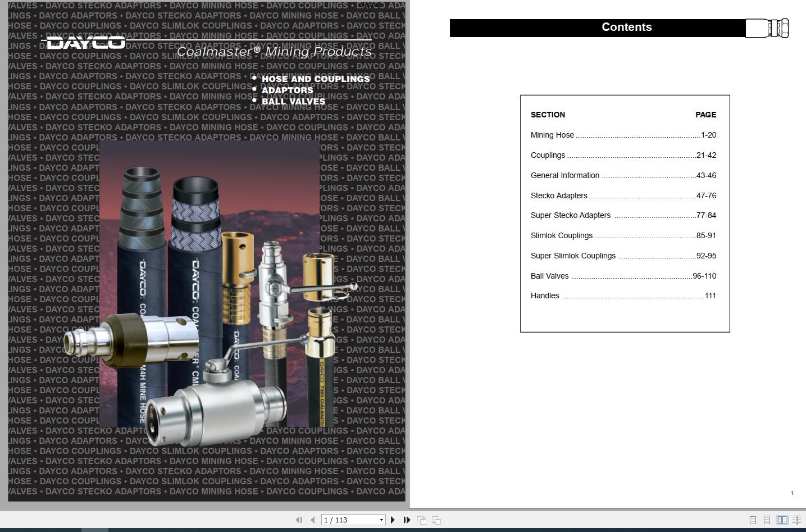Go to the next page
Viewport: 806px width, 532px height.
click(393, 520)
